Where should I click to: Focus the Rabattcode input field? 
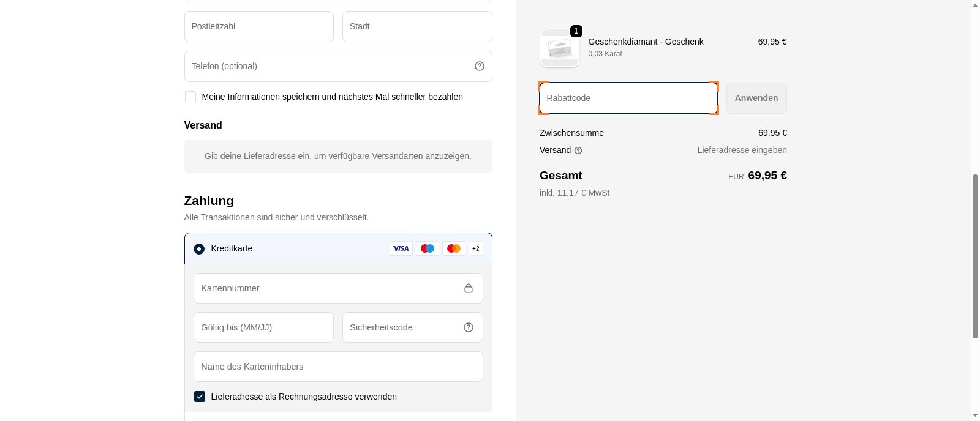pos(628,98)
